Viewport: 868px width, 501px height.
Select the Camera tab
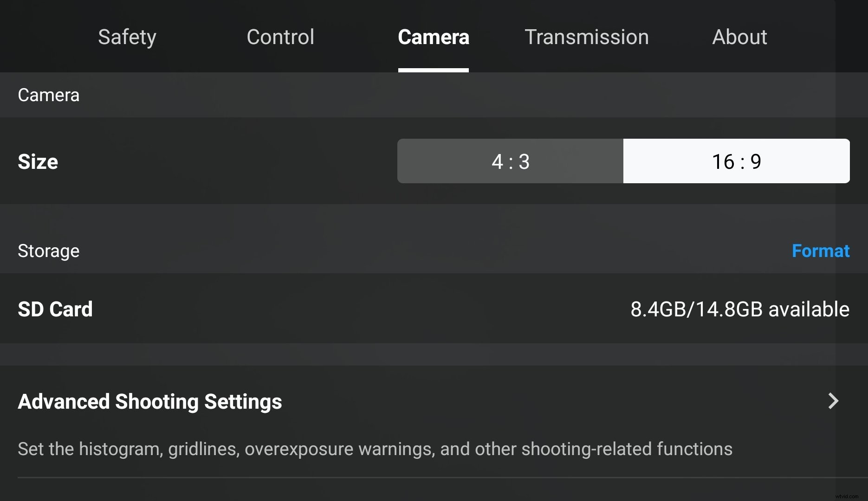click(433, 37)
